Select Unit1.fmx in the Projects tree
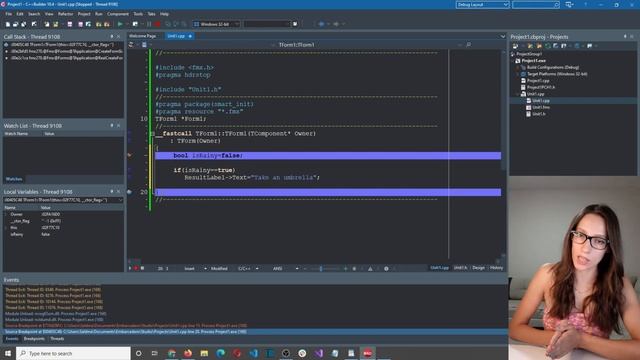This screenshot has height=360, width=640. tap(540, 107)
